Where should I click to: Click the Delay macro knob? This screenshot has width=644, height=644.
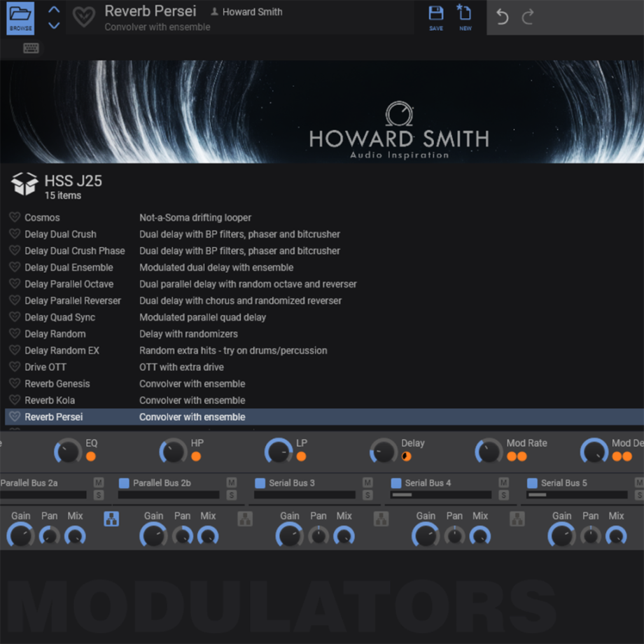click(384, 451)
